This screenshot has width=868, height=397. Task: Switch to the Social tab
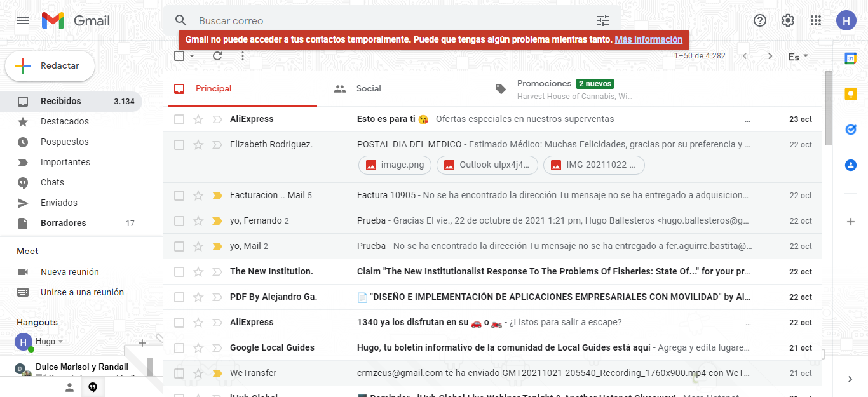[x=368, y=89]
